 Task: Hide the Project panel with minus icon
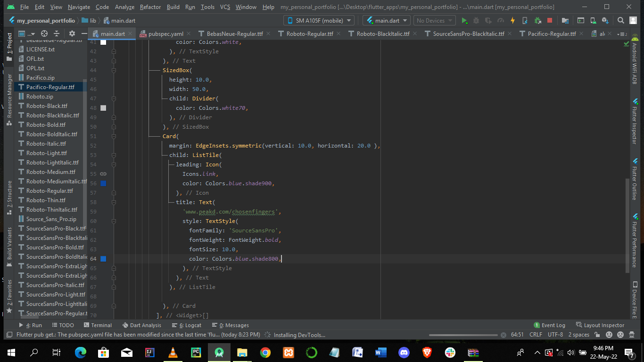tap(84, 33)
